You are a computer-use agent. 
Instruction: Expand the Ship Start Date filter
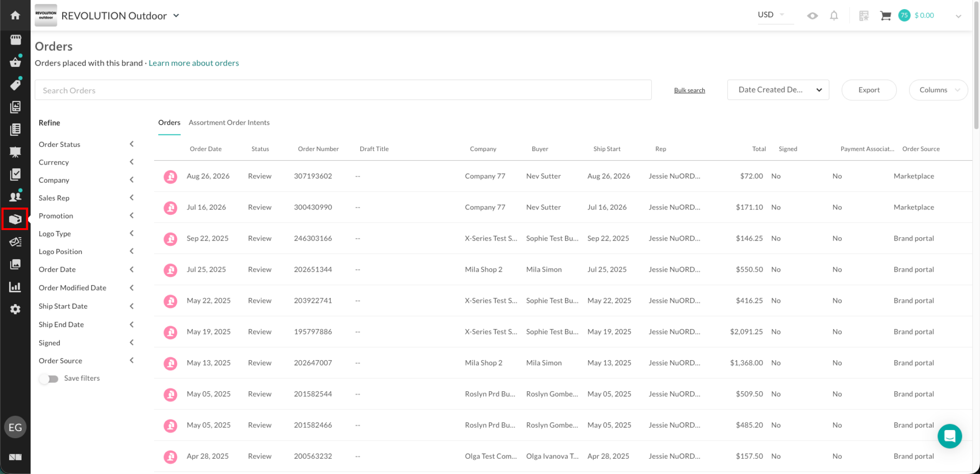(x=132, y=306)
